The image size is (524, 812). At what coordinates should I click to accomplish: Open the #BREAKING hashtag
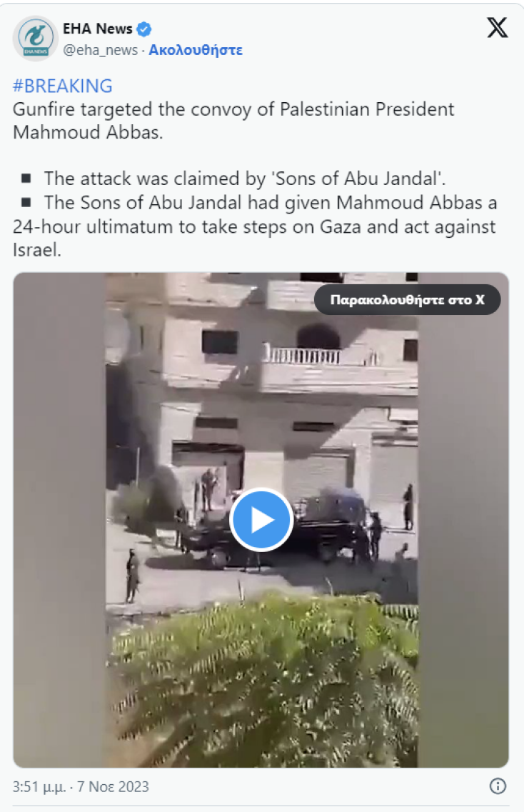click(63, 86)
